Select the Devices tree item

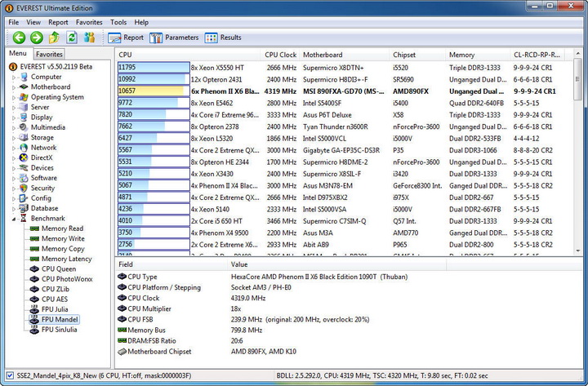(42, 168)
